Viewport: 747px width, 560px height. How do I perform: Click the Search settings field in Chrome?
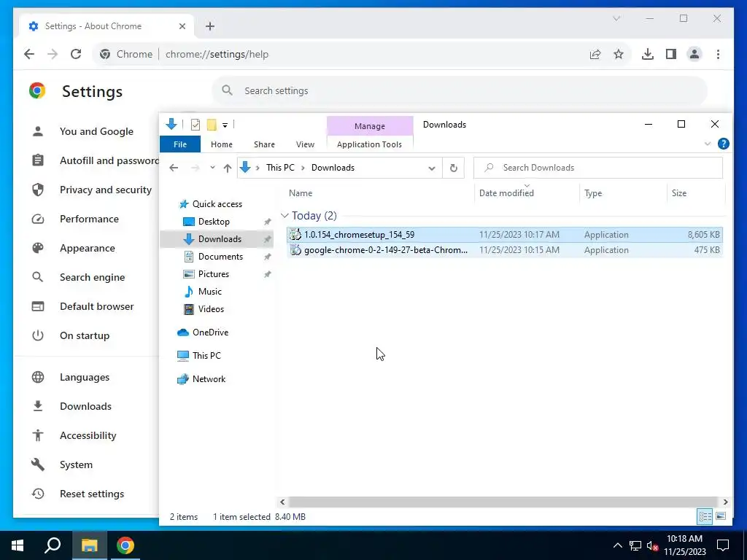coord(460,90)
